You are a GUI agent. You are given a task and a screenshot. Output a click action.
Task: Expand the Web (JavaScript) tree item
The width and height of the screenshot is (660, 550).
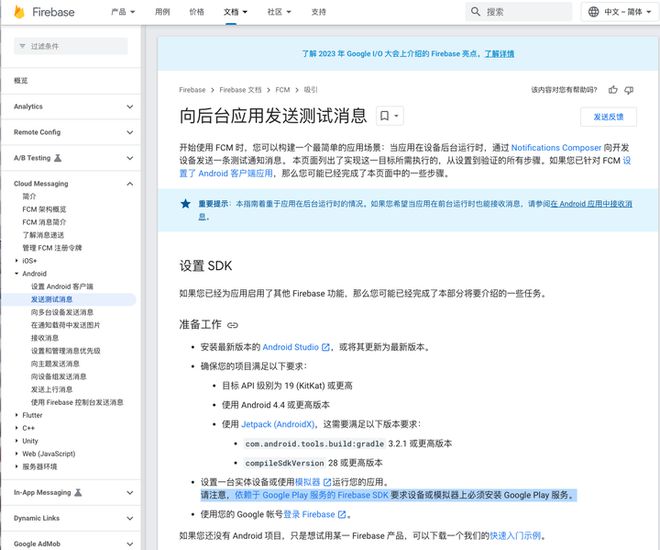tap(16, 454)
